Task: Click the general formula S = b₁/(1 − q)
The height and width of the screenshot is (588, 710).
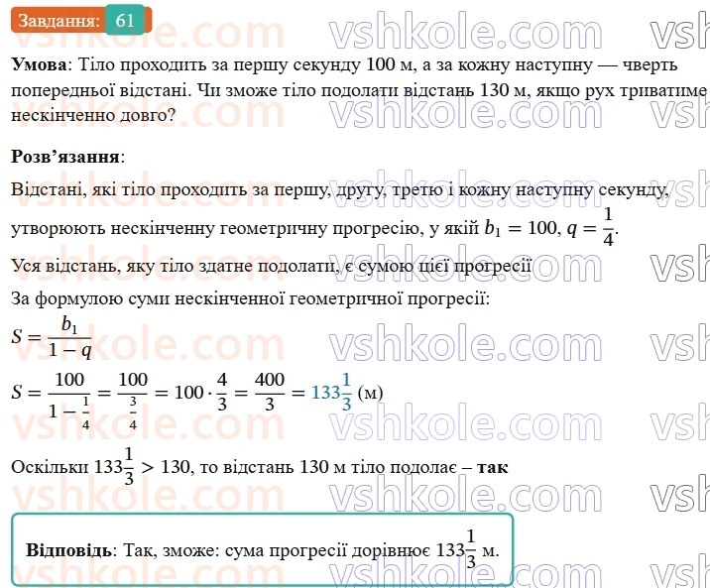Action: (52, 337)
